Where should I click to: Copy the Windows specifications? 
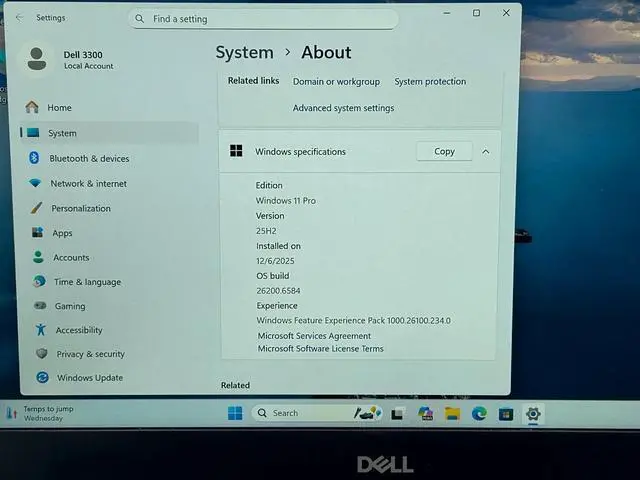(444, 152)
